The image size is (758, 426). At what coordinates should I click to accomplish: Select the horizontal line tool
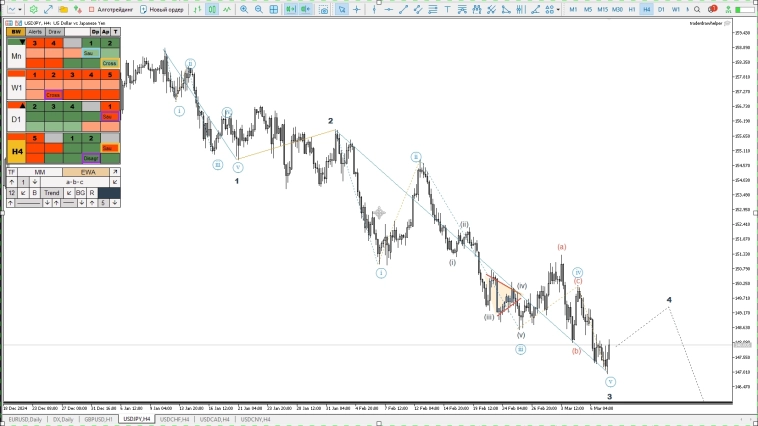[389, 9]
